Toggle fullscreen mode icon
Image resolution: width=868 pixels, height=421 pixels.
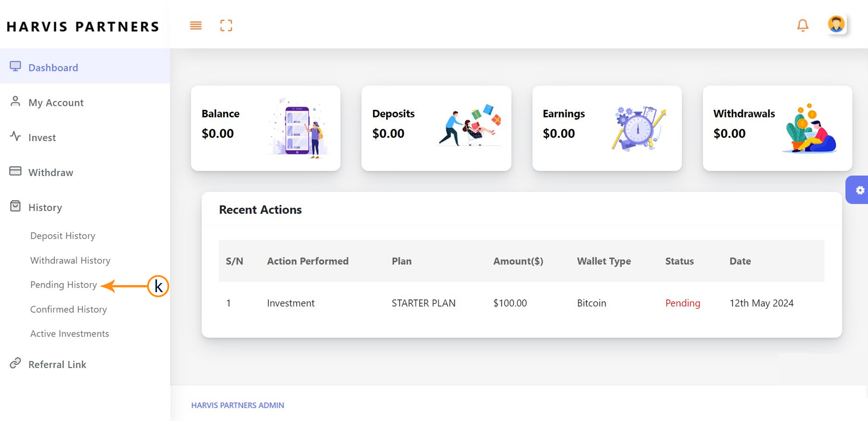point(226,26)
